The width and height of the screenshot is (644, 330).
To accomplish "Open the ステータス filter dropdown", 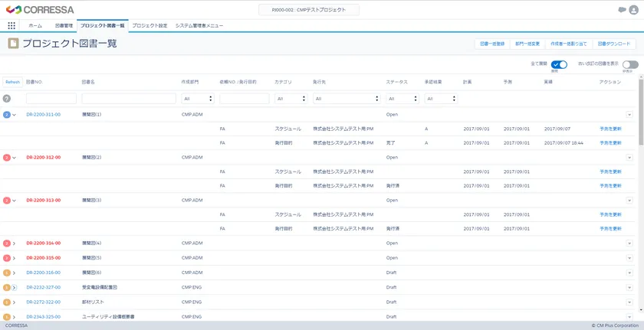I will (402, 99).
